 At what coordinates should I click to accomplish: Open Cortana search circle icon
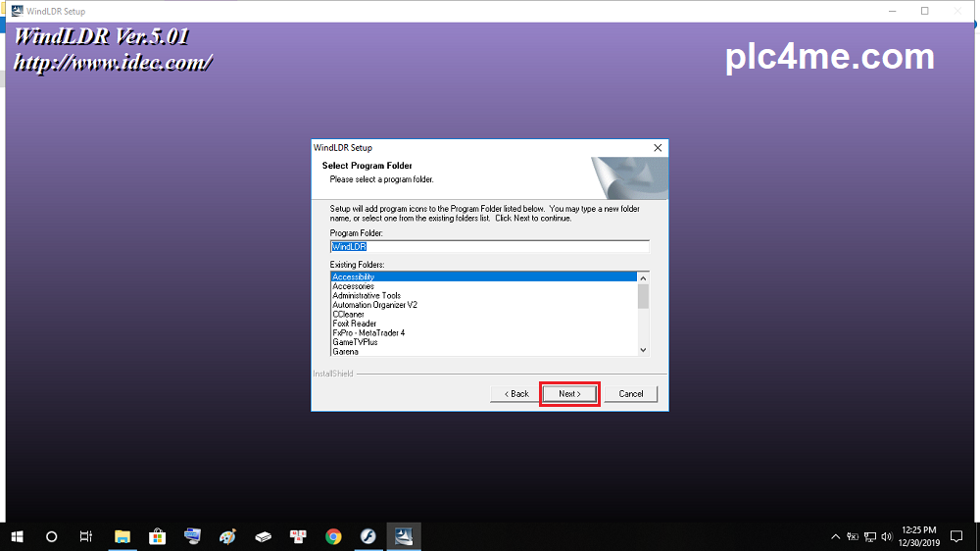52,536
